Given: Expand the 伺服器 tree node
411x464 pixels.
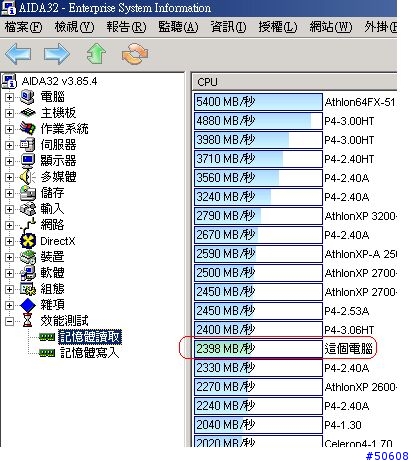Looking at the screenshot, I should coord(9,145).
